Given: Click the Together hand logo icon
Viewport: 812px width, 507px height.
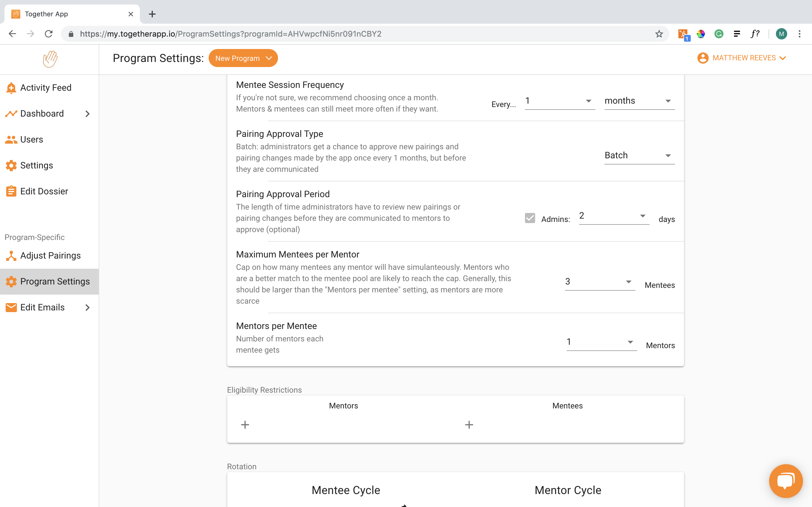Looking at the screenshot, I should click(x=50, y=59).
